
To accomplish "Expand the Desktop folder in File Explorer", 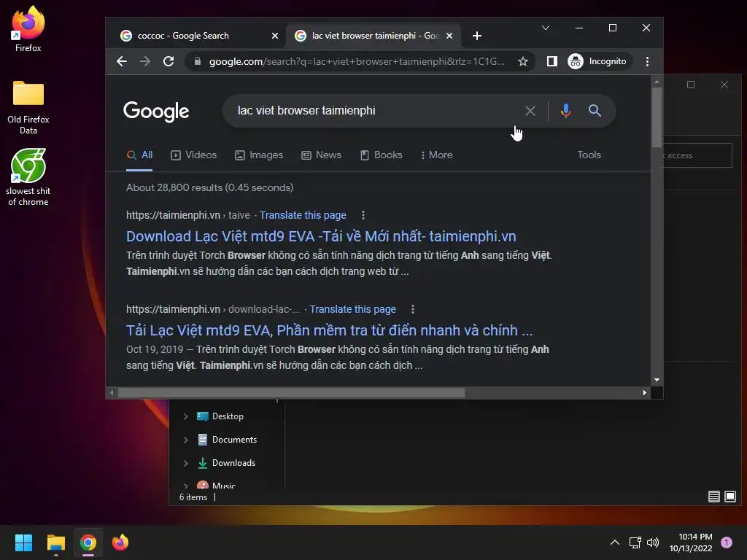I will click(x=186, y=416).
